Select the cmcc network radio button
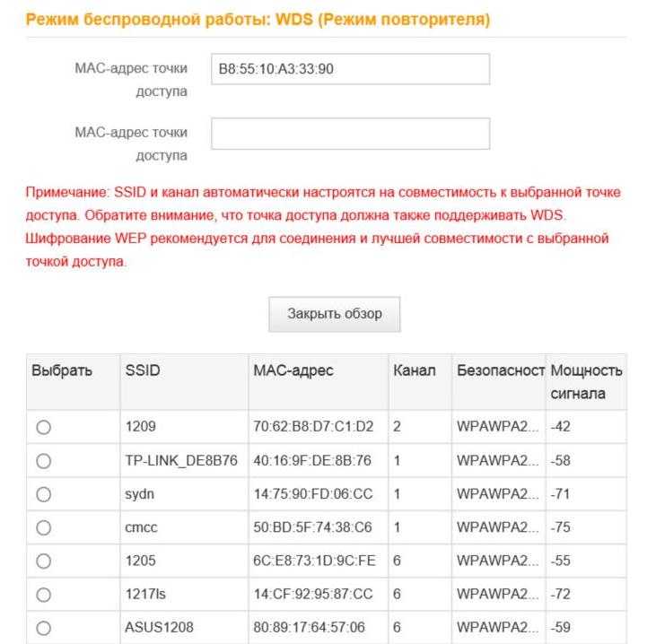The image size is (656, 644). click(x=43, y=527)
